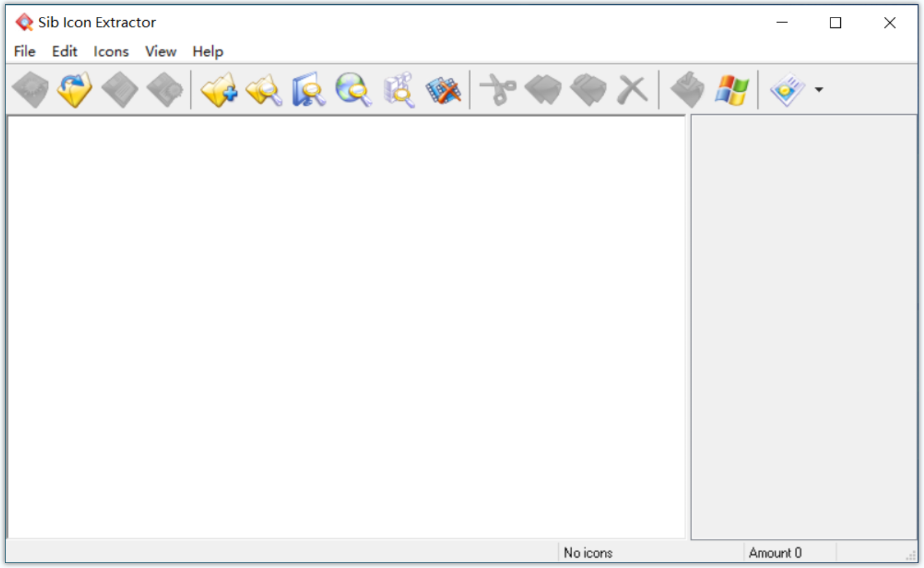Open the File menu
The image size is (924, 568).
[x=25, y=52]
